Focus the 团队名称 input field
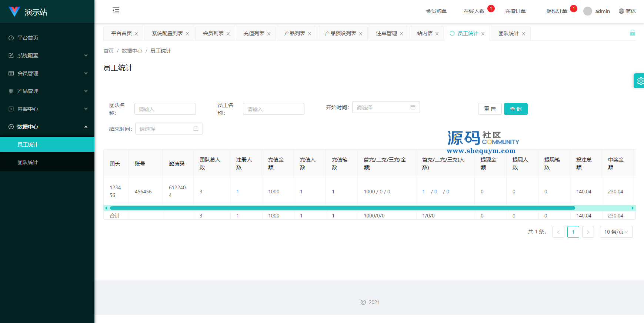Viewport: 644px width, 323px height. pyautogui.click(x=165, y=109)
